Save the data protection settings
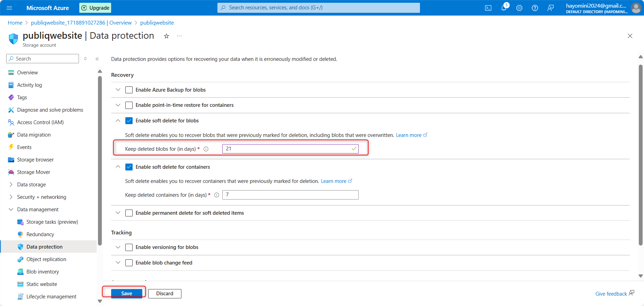 click(x=127, y=294)
